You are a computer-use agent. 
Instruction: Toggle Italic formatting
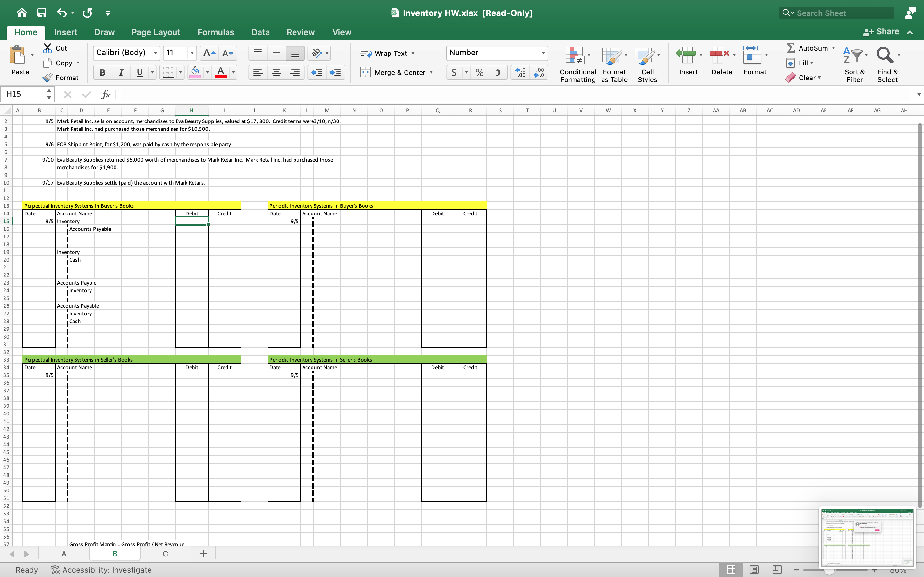[121, 72]
